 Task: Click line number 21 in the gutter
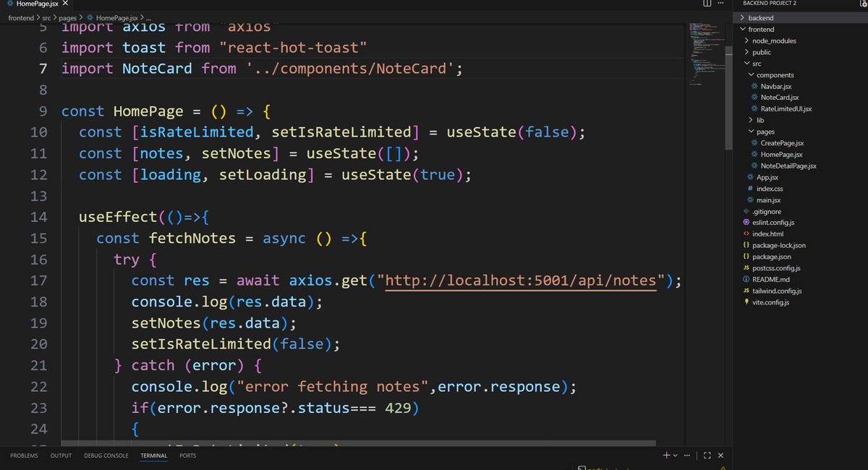(38, 365)
